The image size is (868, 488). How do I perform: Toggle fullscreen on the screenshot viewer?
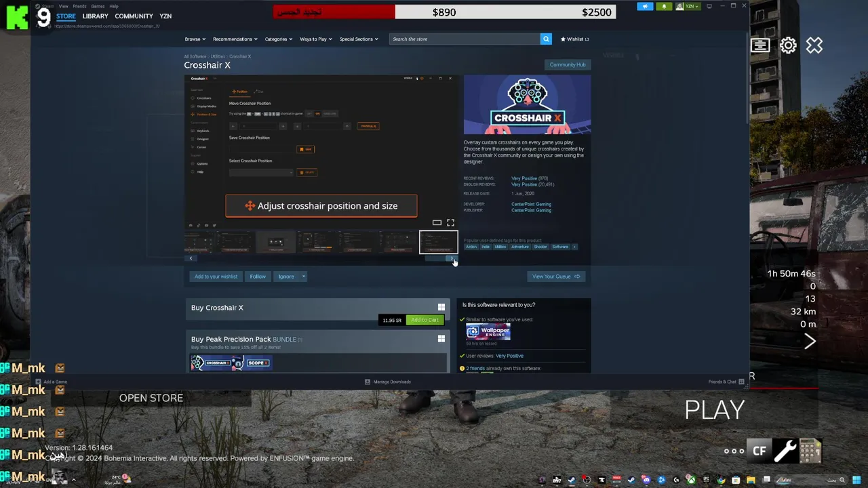click(450, 222)
